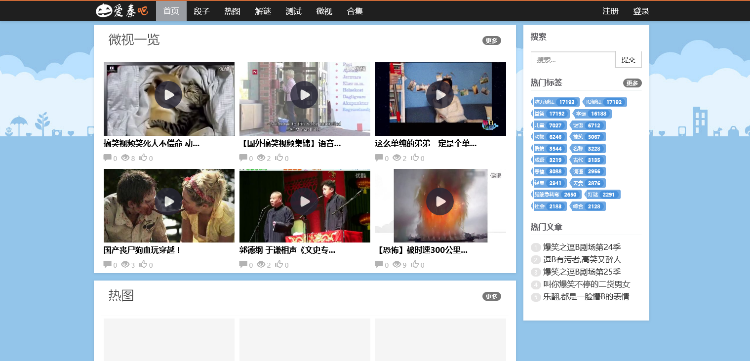Click comment icon under 郭德纲 于谦 video
The image size is (750, 361).
click(243, 264)
